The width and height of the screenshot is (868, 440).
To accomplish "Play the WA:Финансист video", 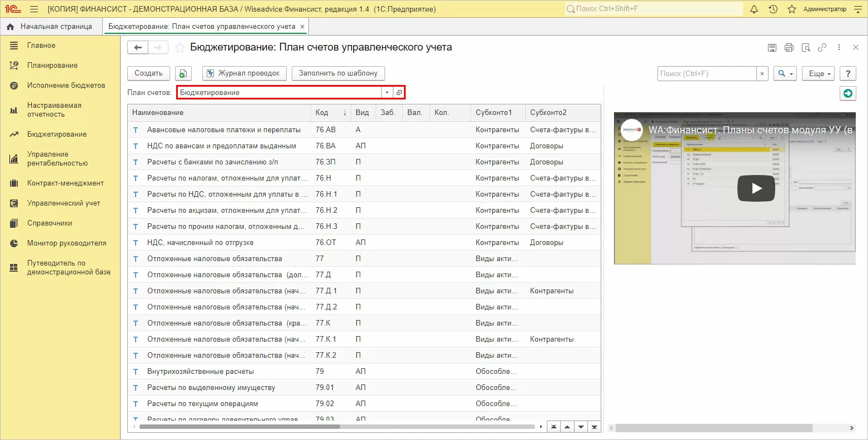I will tap(756, 188).
